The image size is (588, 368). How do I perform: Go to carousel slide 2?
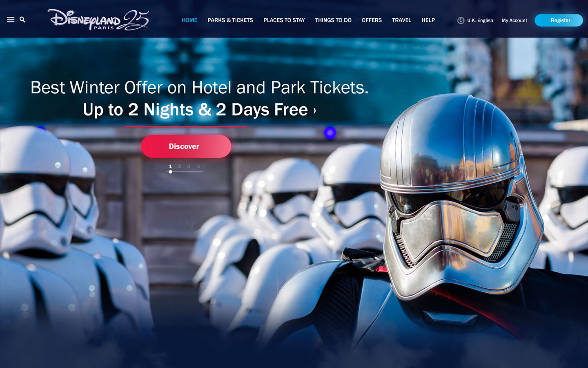pyautogui.click(x=179, y=166)
